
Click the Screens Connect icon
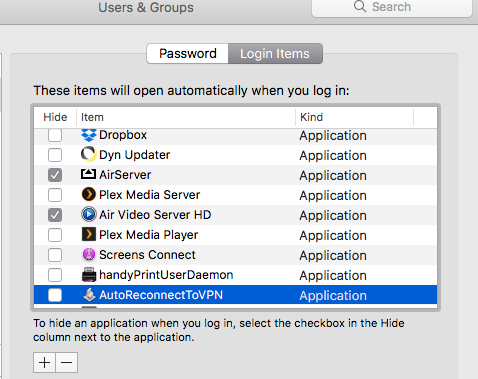point(89,255)
